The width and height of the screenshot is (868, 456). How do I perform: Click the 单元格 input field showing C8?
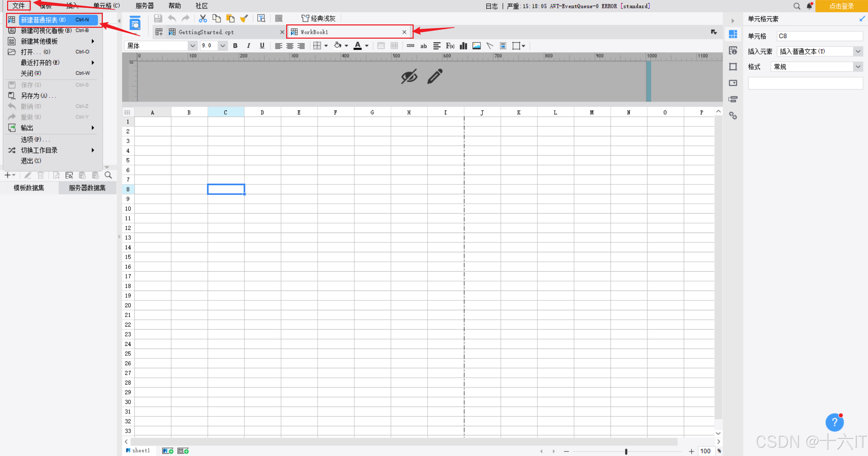819,36
